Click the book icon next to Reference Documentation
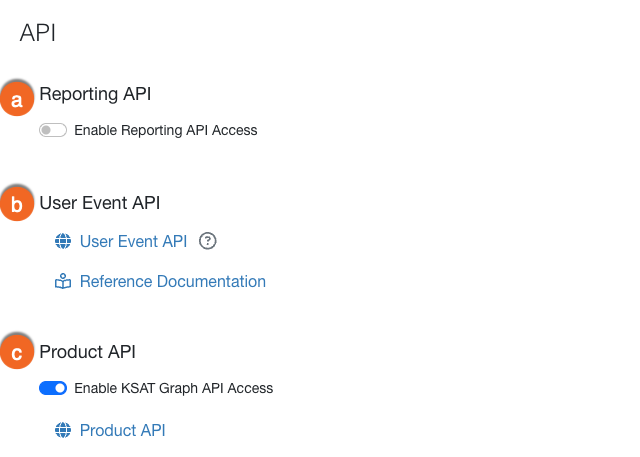640x457 pixels. 63,281
